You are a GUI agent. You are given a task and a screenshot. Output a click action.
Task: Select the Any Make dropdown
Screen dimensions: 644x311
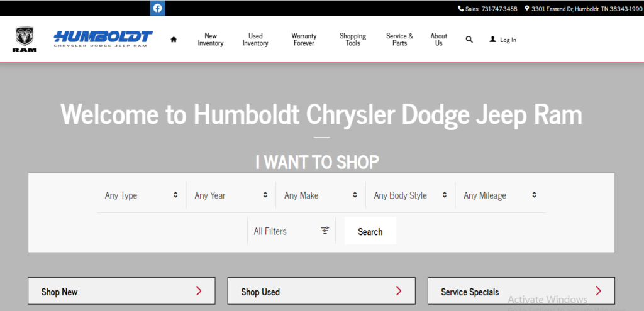coord(321,195)
